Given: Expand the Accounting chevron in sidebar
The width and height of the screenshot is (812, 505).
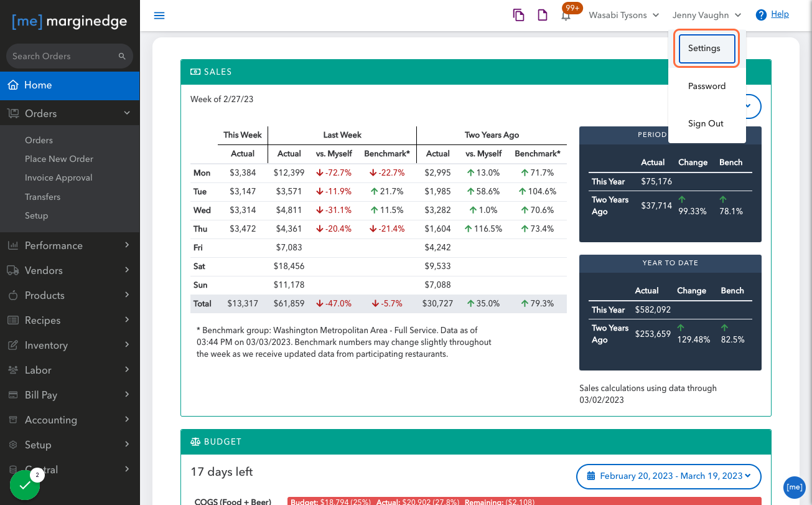Looking at the screenshot, I should pos(127,419).
